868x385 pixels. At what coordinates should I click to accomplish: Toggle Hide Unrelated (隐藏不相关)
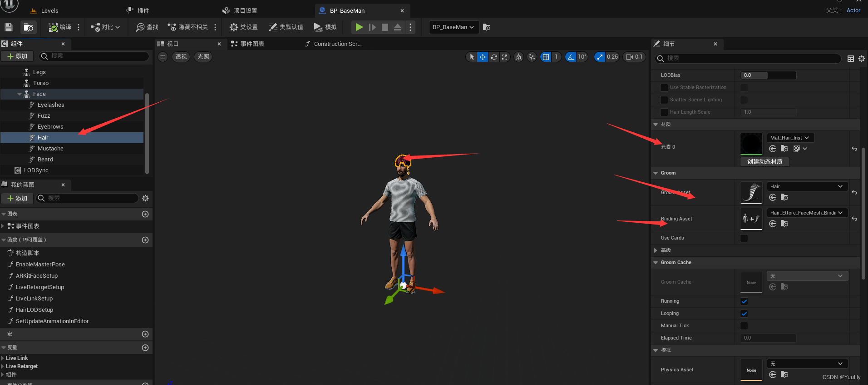pyautogui.click(x=188, y=27)
